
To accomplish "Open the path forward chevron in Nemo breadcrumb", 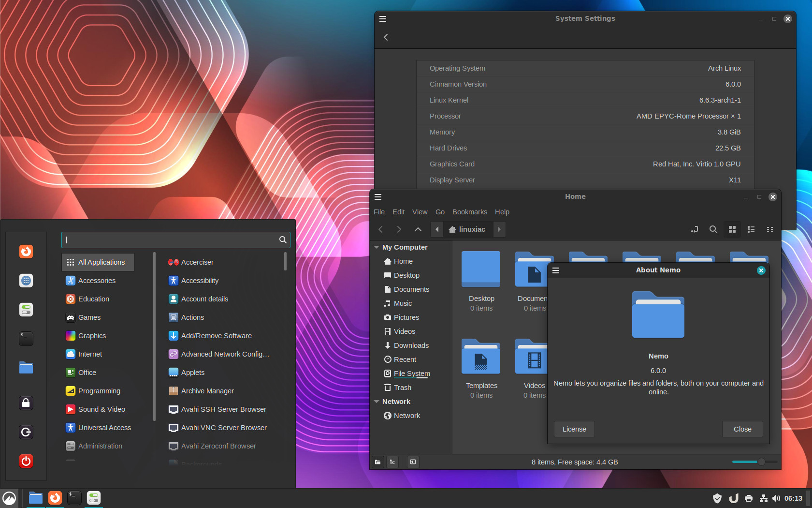I will [x=499, y=229].
